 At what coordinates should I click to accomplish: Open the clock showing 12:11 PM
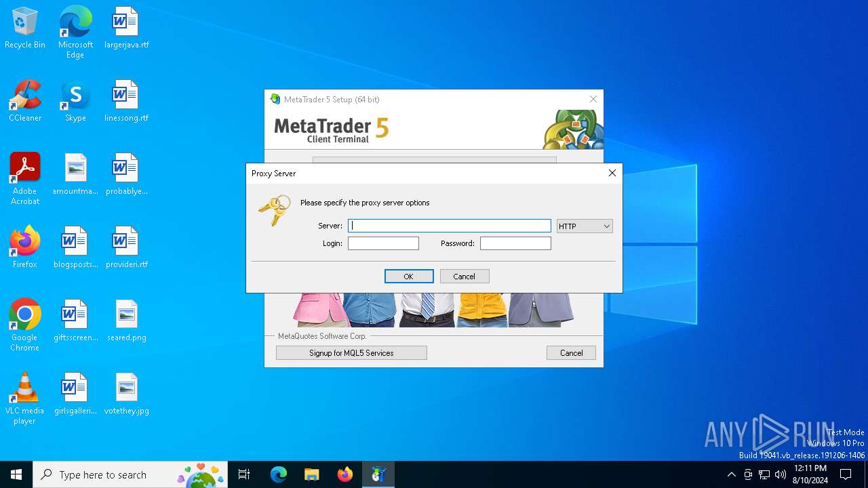[810, 474]
